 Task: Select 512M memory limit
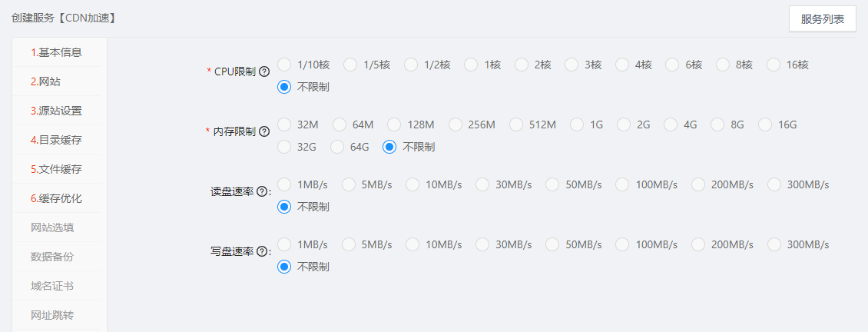pyautogui.click(x=516, y=124)
